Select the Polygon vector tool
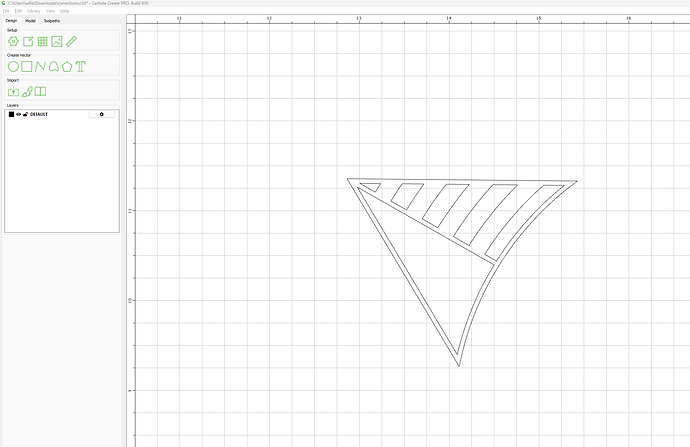Viewport: 690px width, 447px height. click(x=66, y=66)
